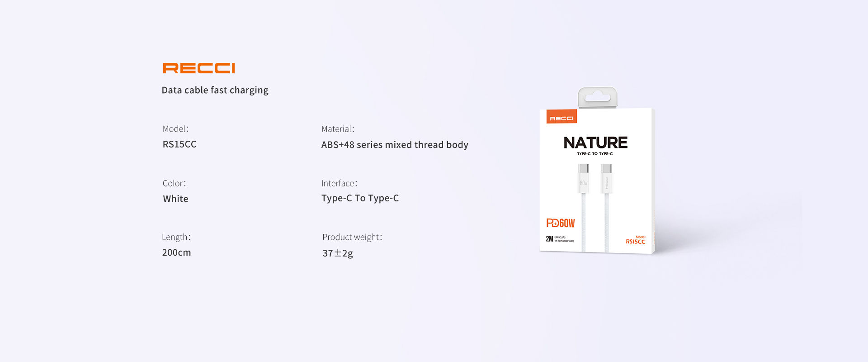This screenshot has width=868, height=362.
Task: Select the ABS+48 series material text
Action: coord(395,145)
